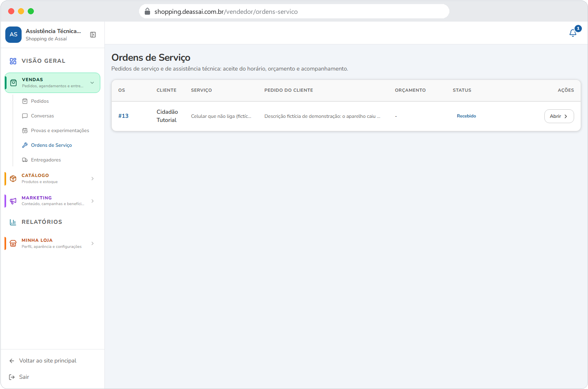
Task: Collapse the Vendas section chevron
Action: coord(92,83)
